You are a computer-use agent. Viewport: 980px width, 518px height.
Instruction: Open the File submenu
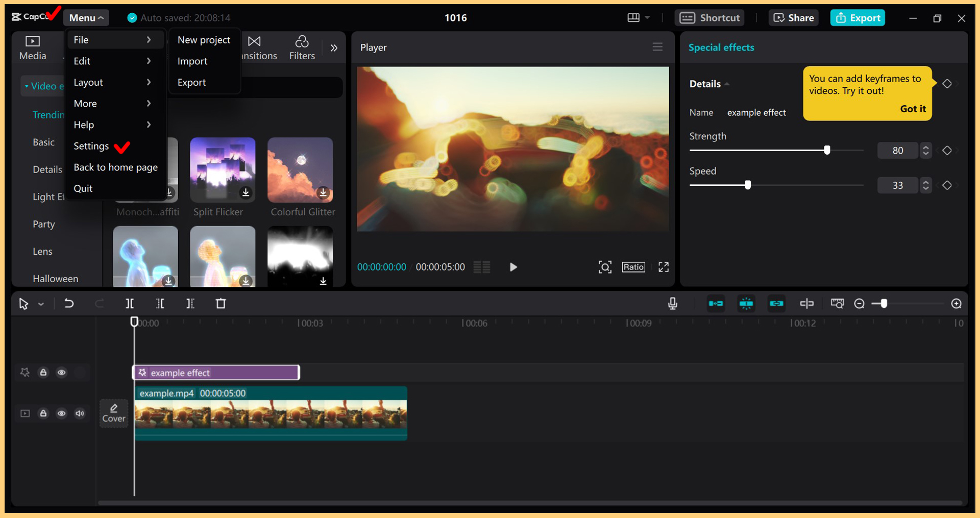point(115,40)
